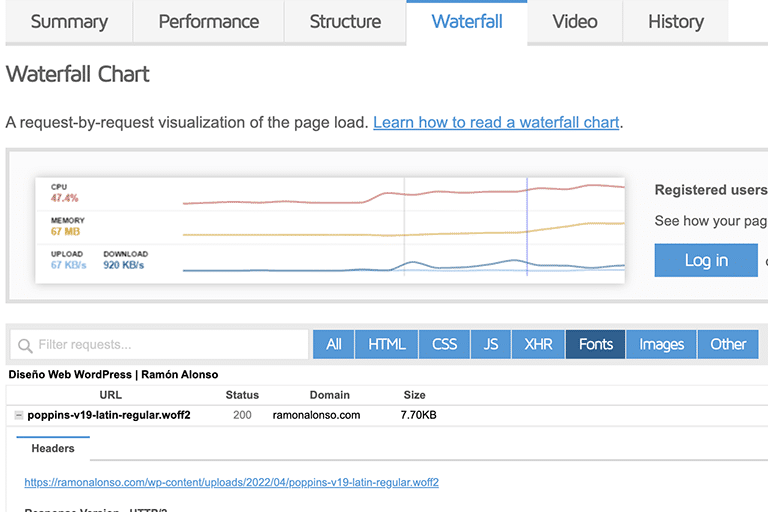Viewport: 768px width, 512px height.
Task: Click the Size column header
Action: click(414, 395)
